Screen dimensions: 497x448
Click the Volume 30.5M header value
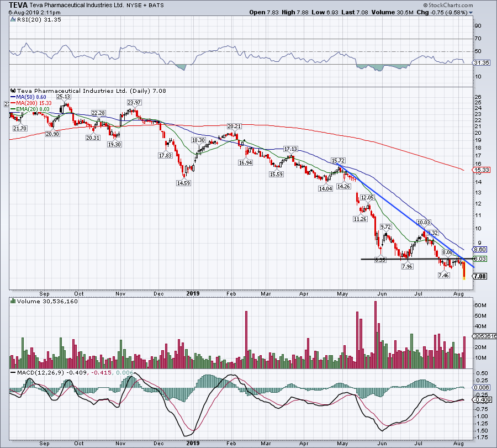[392, 12]
